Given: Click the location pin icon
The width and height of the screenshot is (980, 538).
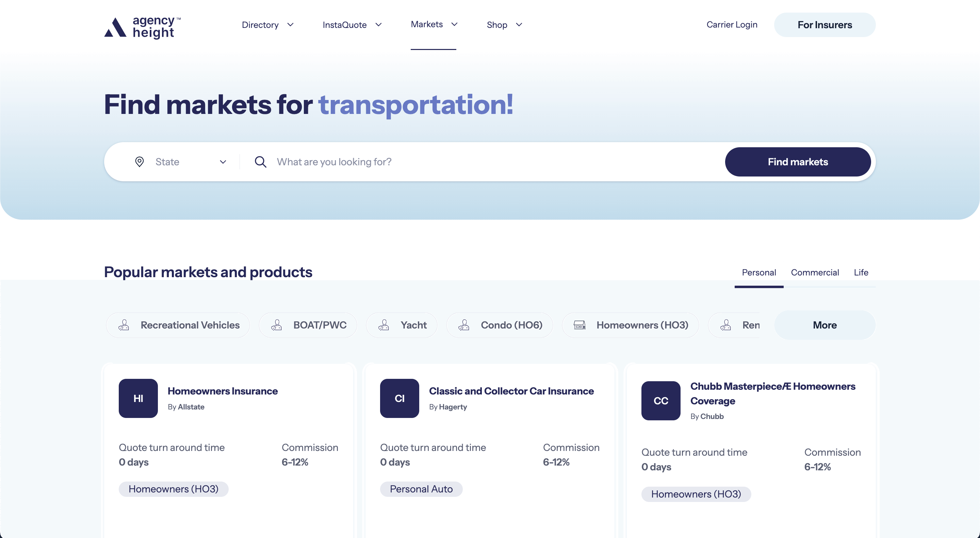Looking at the screenshot, I should point(140,162).
